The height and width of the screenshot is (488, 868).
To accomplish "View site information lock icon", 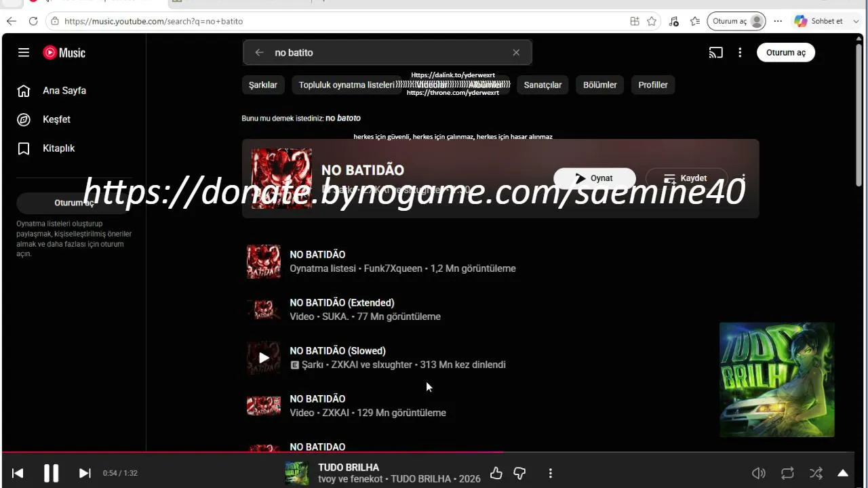I will (x=55, y=21).
